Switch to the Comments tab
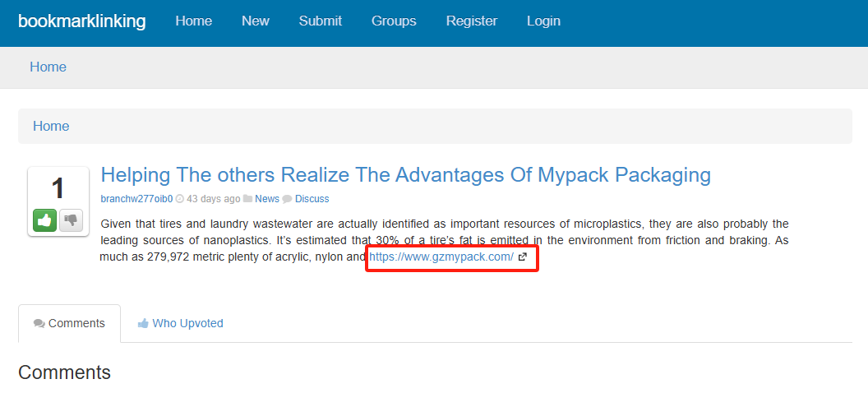Screen dimensions: 868x393 (69, 323)
